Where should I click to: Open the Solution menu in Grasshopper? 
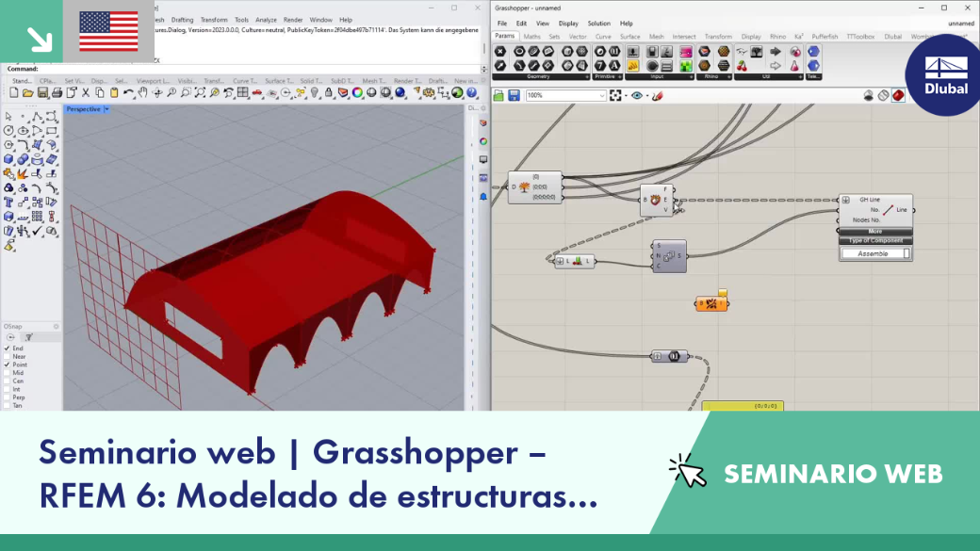598,24
